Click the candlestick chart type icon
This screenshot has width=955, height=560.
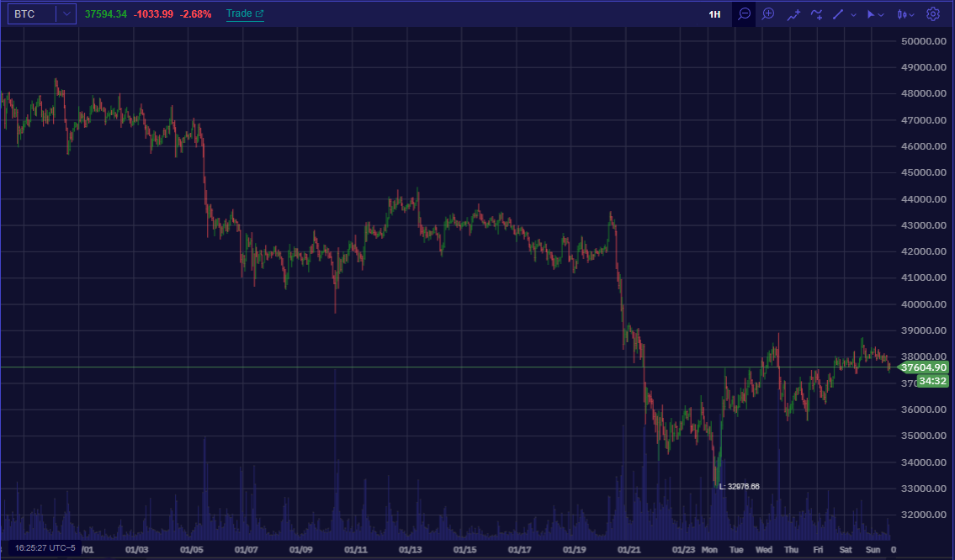(902, 14)
